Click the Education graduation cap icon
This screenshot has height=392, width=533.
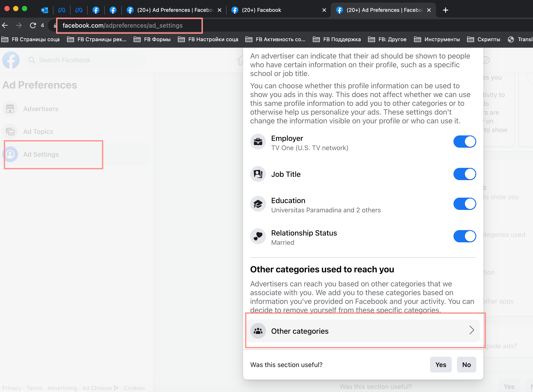point(258,204)
